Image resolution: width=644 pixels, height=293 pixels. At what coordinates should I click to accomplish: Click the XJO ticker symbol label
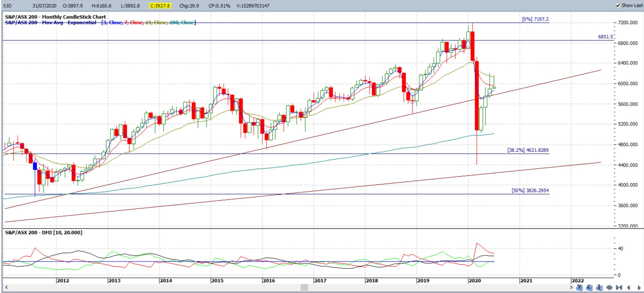point(7,6)
